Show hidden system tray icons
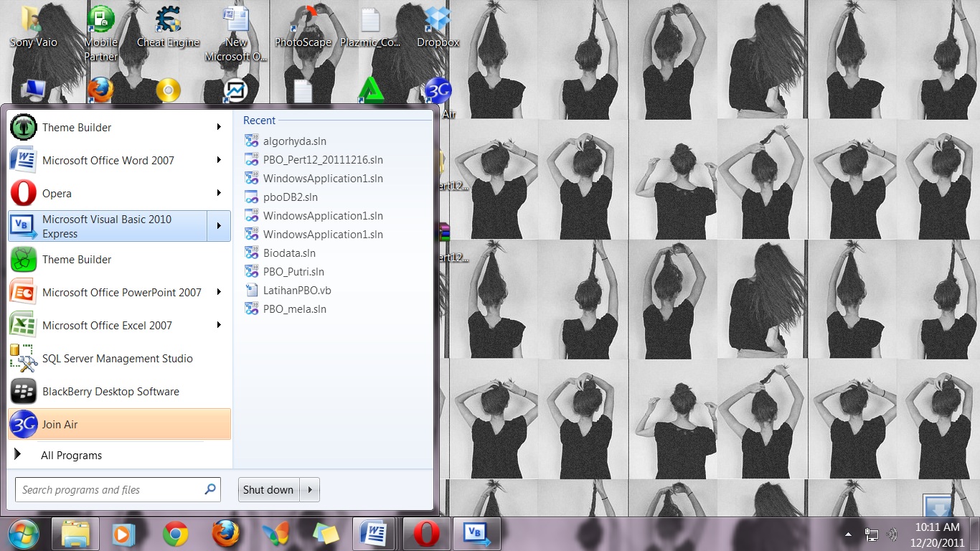Screen dimensions: 980x551 pyautogui.click(x=849, y=534)
